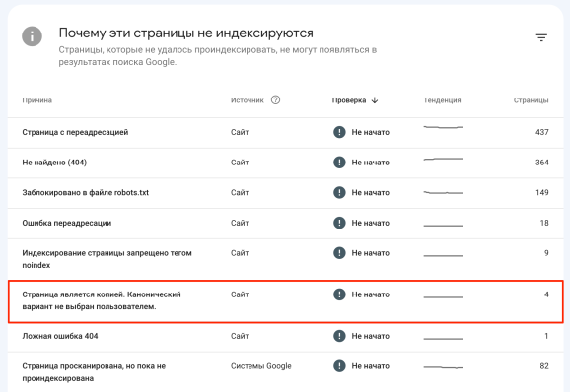Click warning icon in robots.txt row
This screenshot has width=570, height=392.
click(x=339, y=192)
